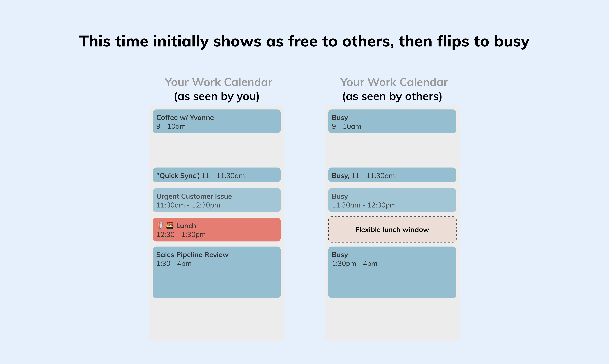Click empty area below Busy 1:30pm block
Screen dimensions: 609x364
tap(392, 319)
